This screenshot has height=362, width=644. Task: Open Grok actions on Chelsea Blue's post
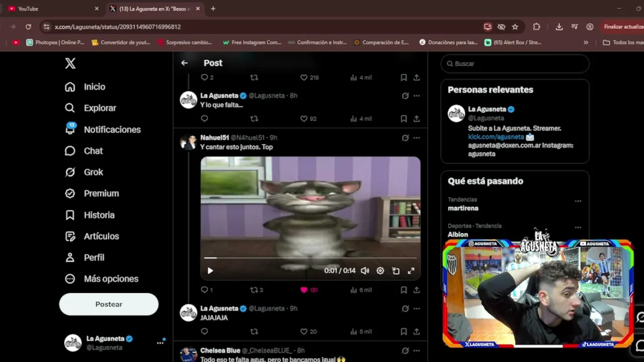point(405,350)
